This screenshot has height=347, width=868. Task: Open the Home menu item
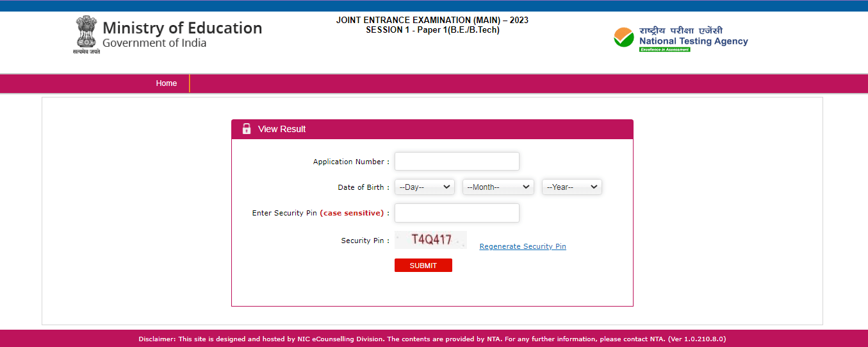(x=167, y=83)
